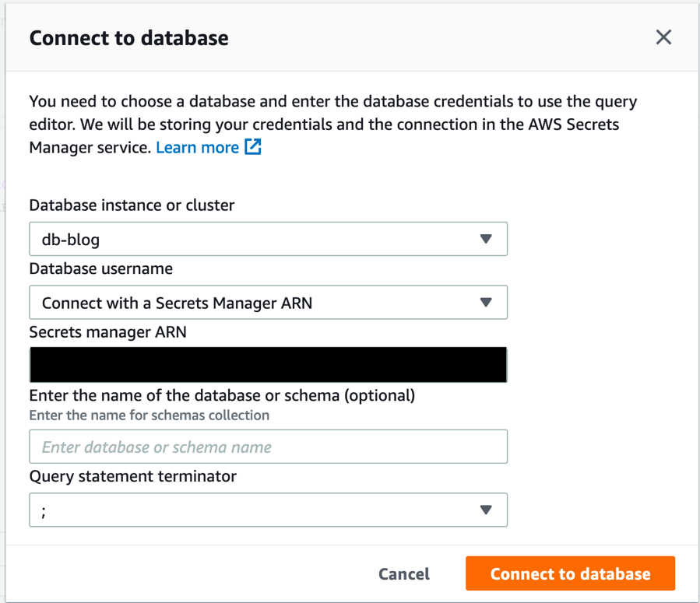This screenshot has width=700, height=603.
Task: Click the Secrets manager ARN field
Action: pos(268,364)
